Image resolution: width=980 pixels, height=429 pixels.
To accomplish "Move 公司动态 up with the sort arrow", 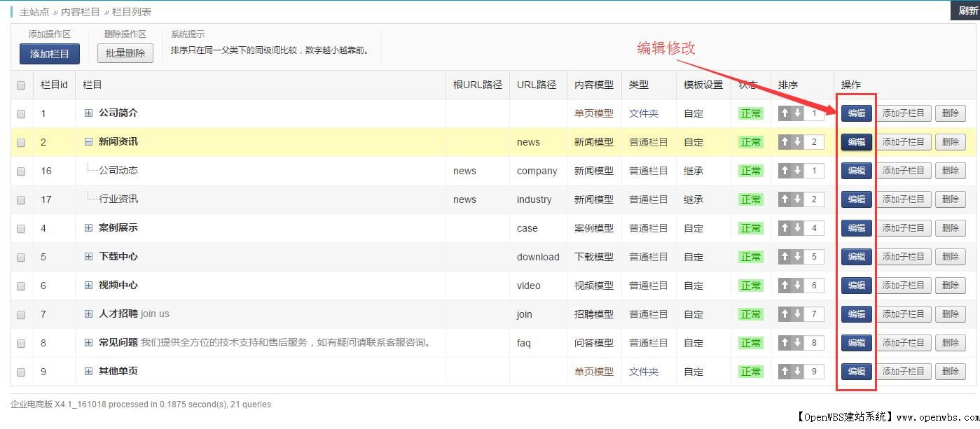I will click(785, 170).
